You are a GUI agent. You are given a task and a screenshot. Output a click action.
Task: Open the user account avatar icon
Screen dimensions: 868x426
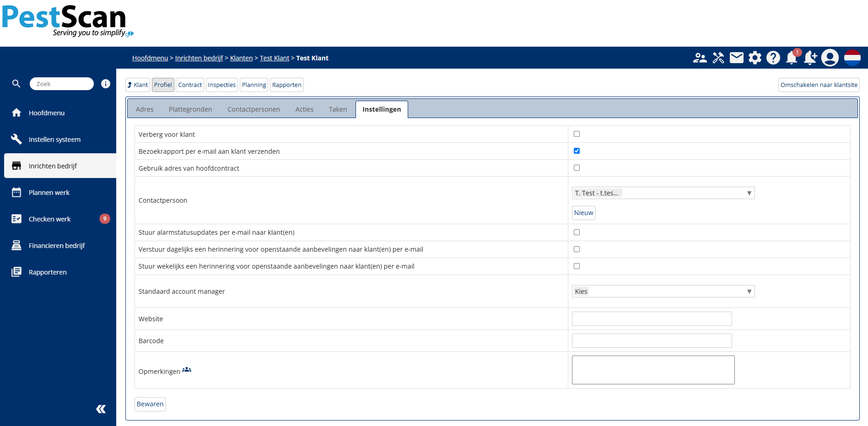pyautogui.click(x=830, y=58)
